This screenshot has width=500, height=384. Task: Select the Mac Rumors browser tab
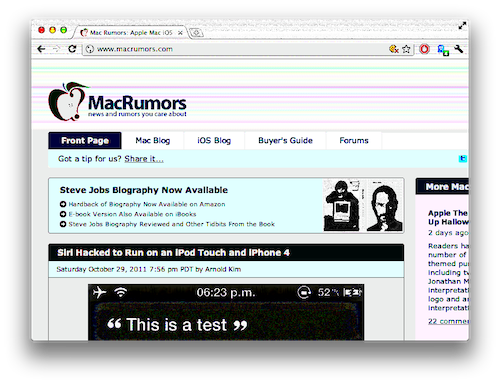pyautogui.click(x=130, y=33)
